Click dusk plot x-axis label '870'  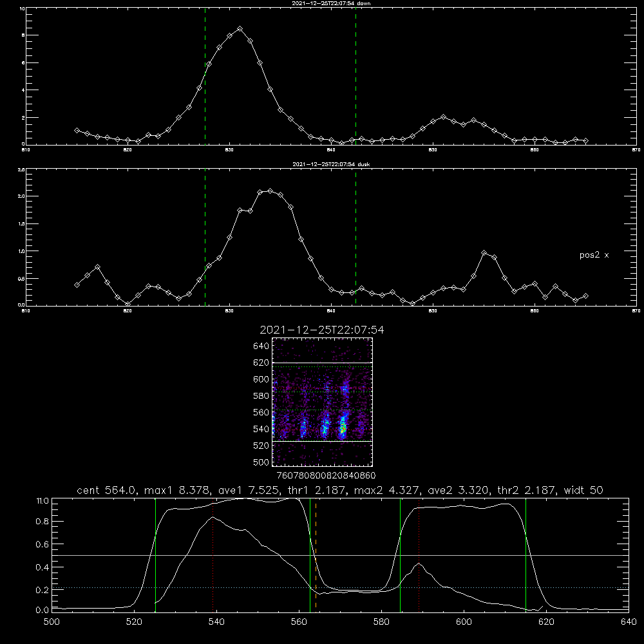click(x=636, y=311)
